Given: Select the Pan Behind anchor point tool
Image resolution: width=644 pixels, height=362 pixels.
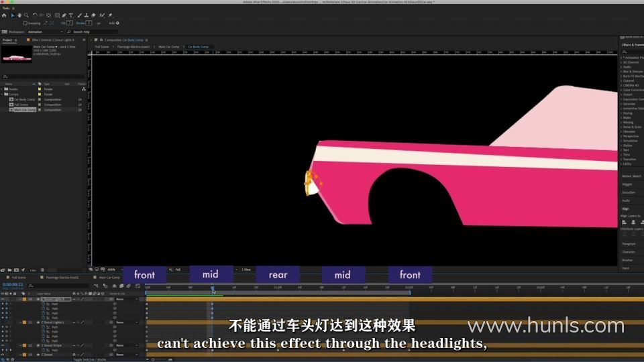Looking at the screenshot, I should pos(48,15).
